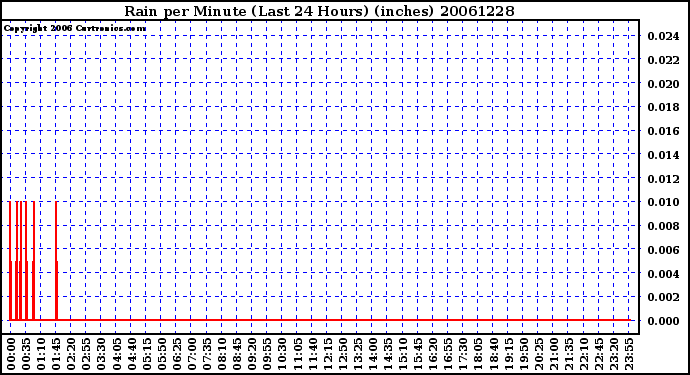Select the 0.024 y-axis label
The width and height of the screenshot is (690, 375).
663,36
